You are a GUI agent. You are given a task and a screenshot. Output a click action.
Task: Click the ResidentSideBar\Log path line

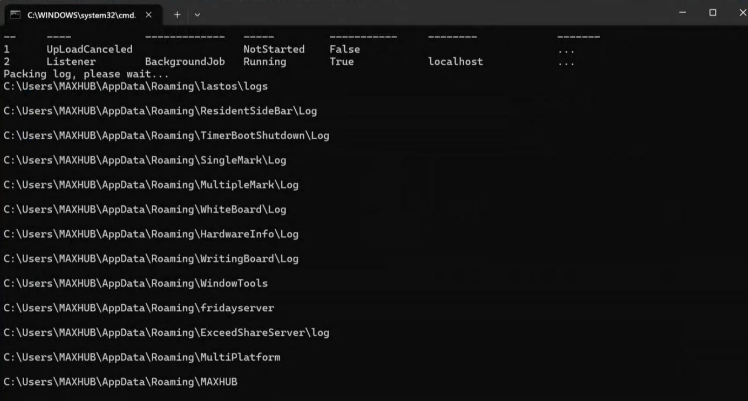pyautogui.click(x=160, y=110)
